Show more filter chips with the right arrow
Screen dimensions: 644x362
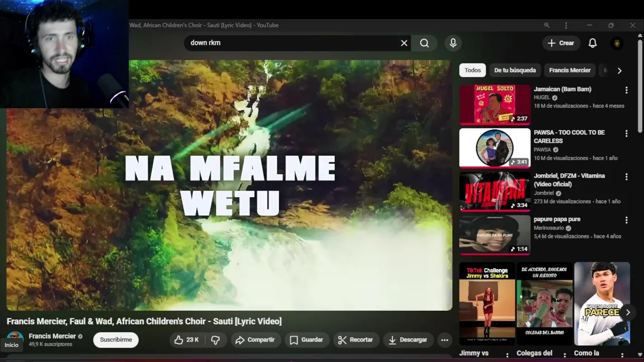click(619, 70)
